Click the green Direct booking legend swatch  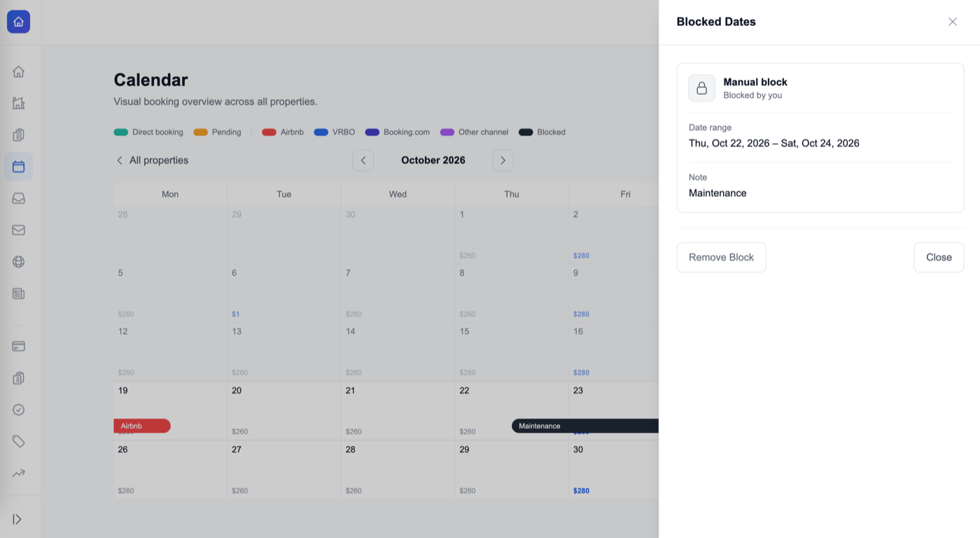click(121, 132)
